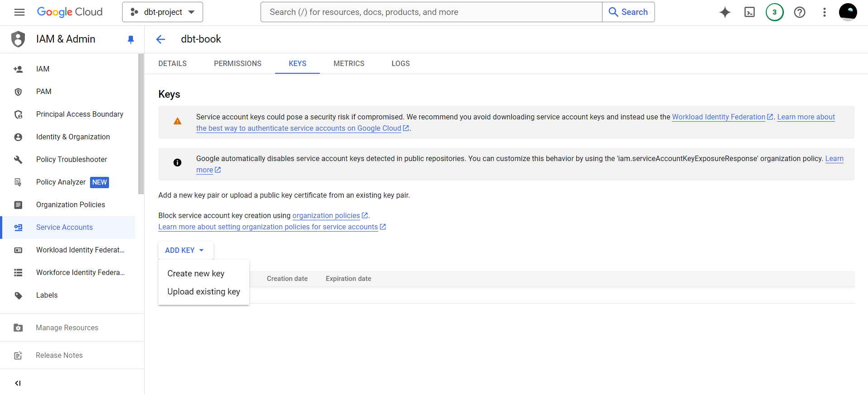Click the IAM & Admin shield icon
The image size is (868, 394).
(18, 39)
